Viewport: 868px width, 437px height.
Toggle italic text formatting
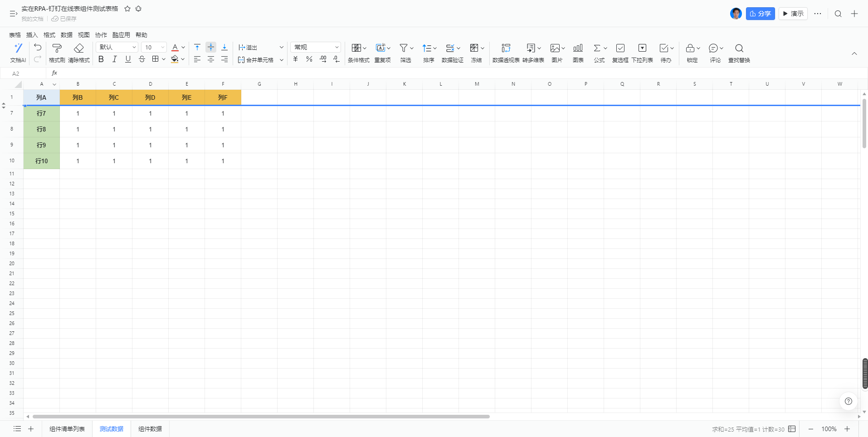tap(115, 59)
